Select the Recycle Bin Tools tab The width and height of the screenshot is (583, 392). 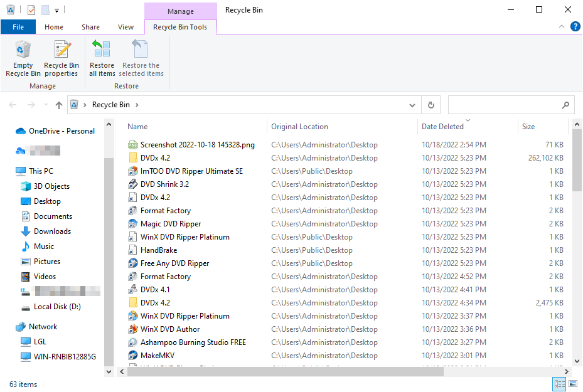pyautogui.click(x=180, y=27)
